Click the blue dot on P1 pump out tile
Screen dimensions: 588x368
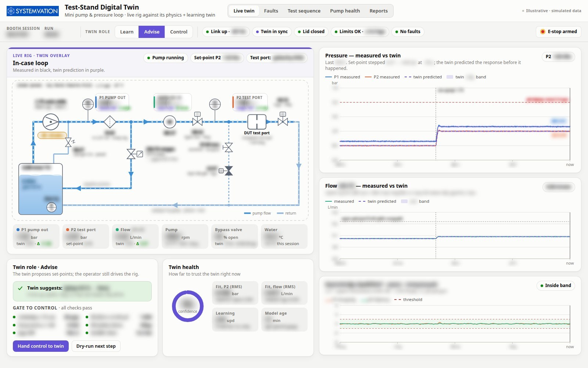18,230
